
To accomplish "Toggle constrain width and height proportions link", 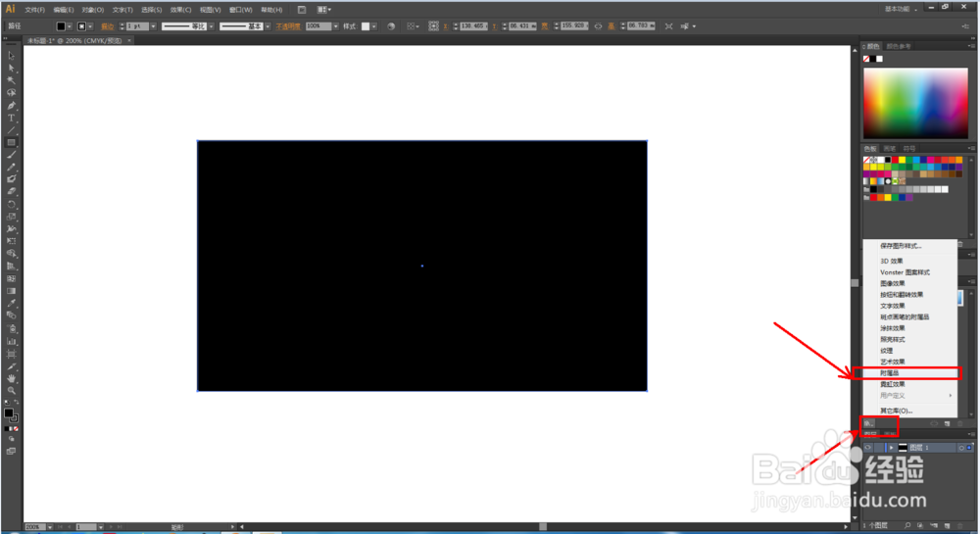I will coord(598,26).
